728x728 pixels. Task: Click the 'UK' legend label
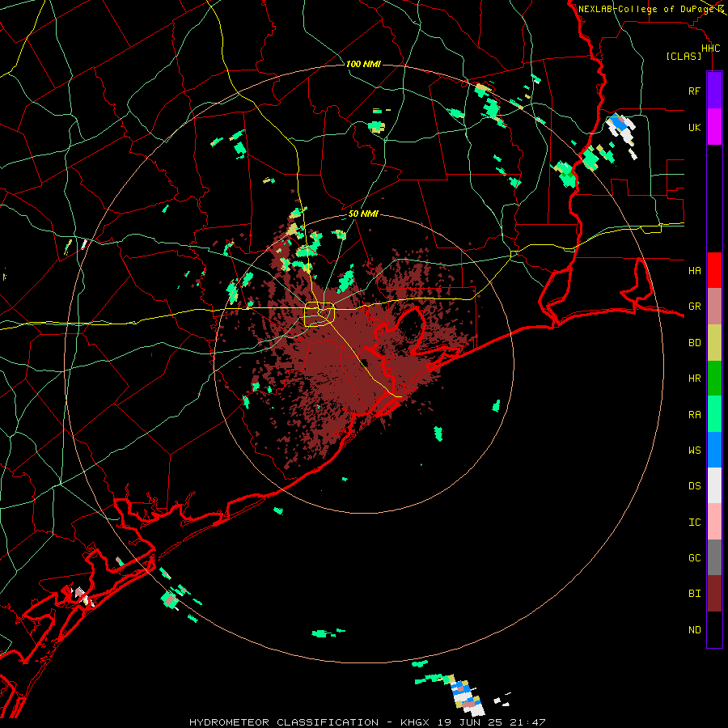tap(694, 127)
